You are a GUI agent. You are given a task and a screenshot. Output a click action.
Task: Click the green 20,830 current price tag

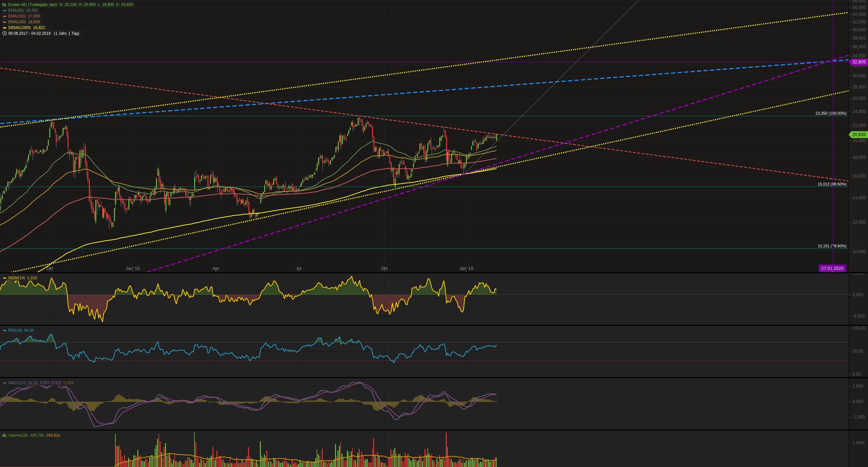(859, 134)
